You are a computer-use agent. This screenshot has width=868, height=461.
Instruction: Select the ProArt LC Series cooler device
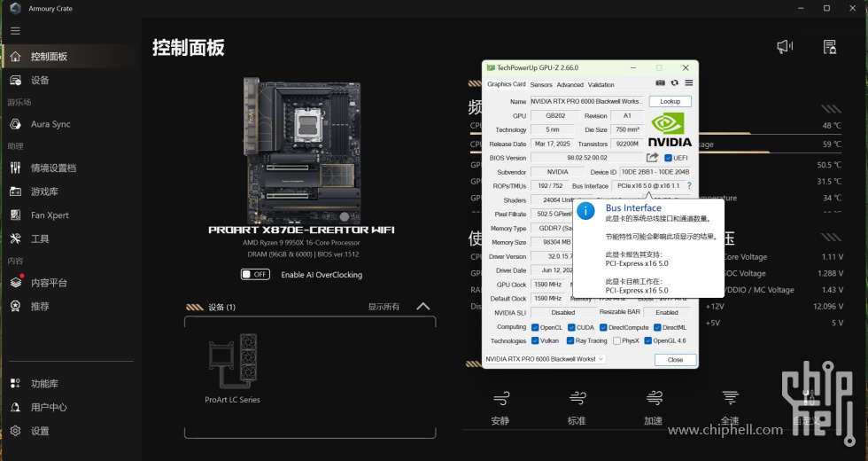[x=232, y=368]
